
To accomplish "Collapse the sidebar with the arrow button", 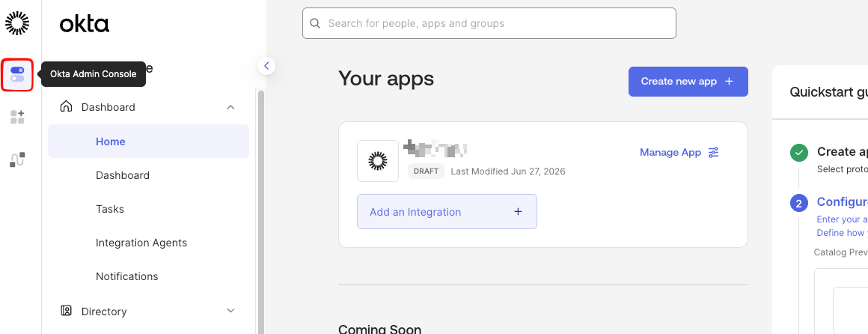I will (x=266, y=66).
